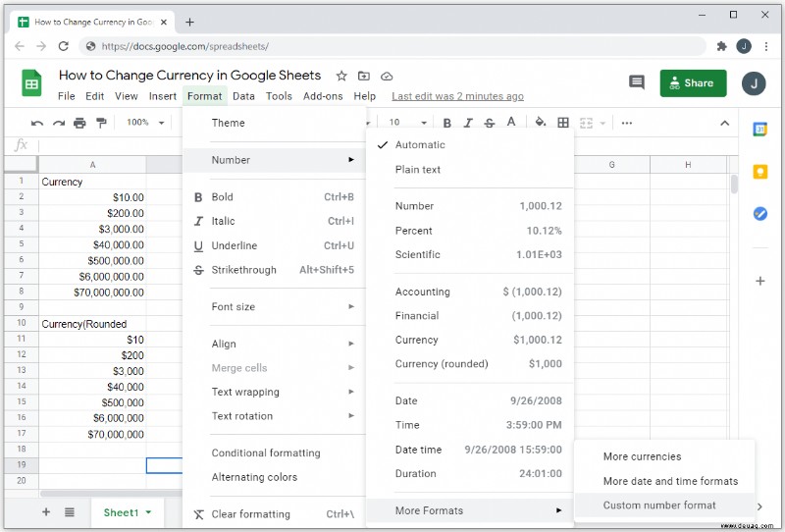The width and height of the screenshot is (785, 532).
Task: Open Google Tasks in the side panel
Action: pyautogui.click(x=759, y=214)
